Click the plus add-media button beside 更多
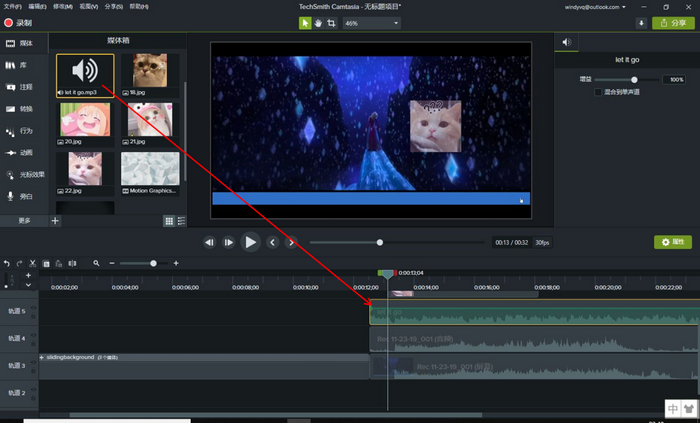Screen dimensions: 700x423 tap(55, 220)
